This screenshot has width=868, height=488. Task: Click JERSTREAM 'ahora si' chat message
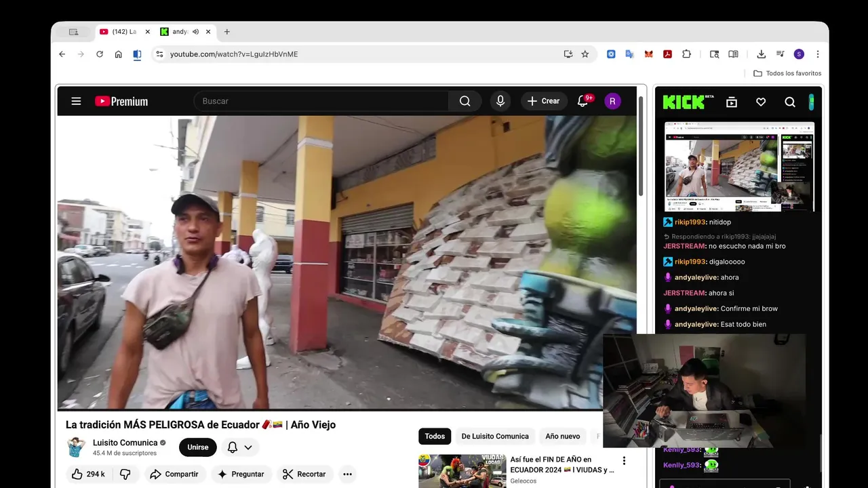click(698, 293)
